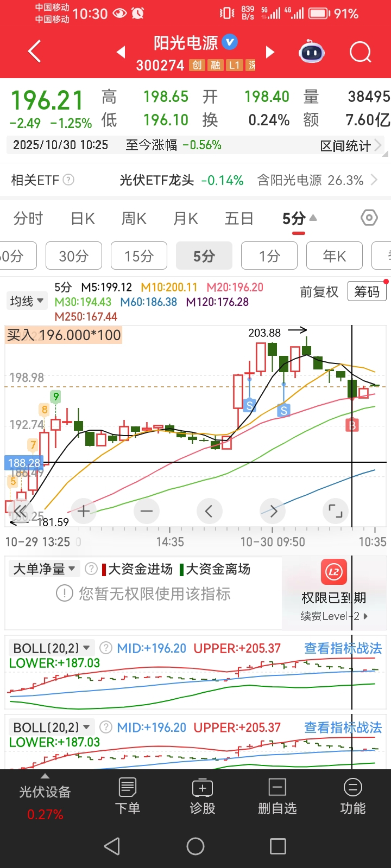The image size is (391, 868).
Task: Switch to next stock with right triangle
Action: coord(269,52)
